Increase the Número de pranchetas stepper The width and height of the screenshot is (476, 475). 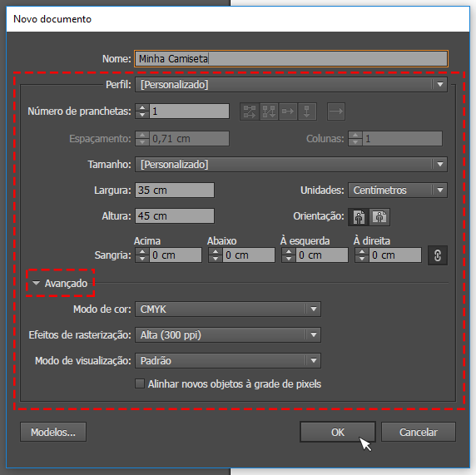click(142, 108)
